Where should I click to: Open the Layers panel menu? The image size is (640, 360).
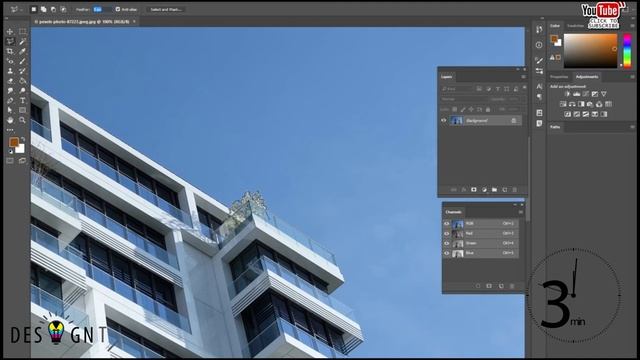coord(523,77)
